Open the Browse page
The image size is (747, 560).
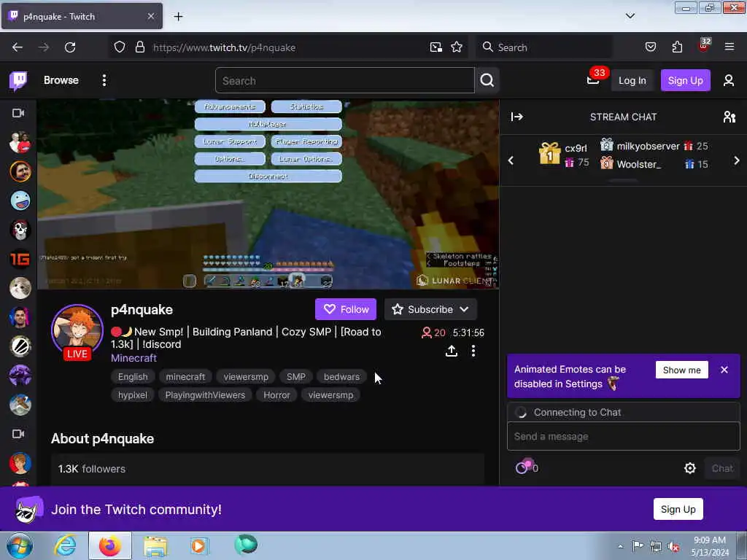coord(61,80)
